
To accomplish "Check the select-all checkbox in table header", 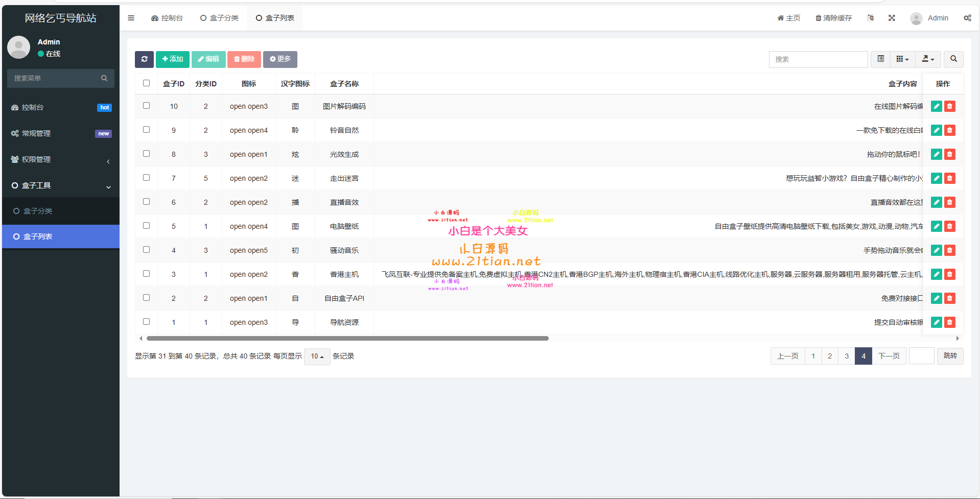I will 147,83.
